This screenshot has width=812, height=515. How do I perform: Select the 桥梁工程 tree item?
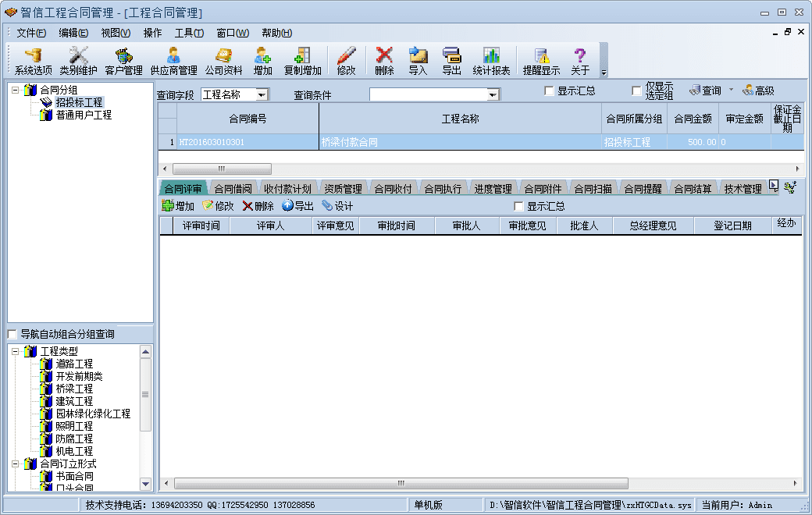tap(74, 389)
